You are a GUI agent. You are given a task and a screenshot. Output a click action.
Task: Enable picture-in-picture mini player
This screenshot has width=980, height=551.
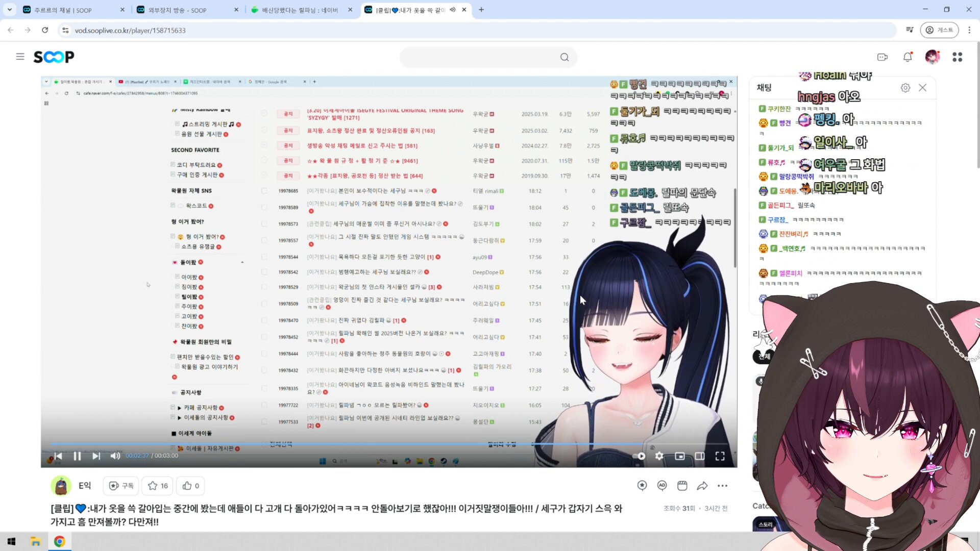[679, 456]
